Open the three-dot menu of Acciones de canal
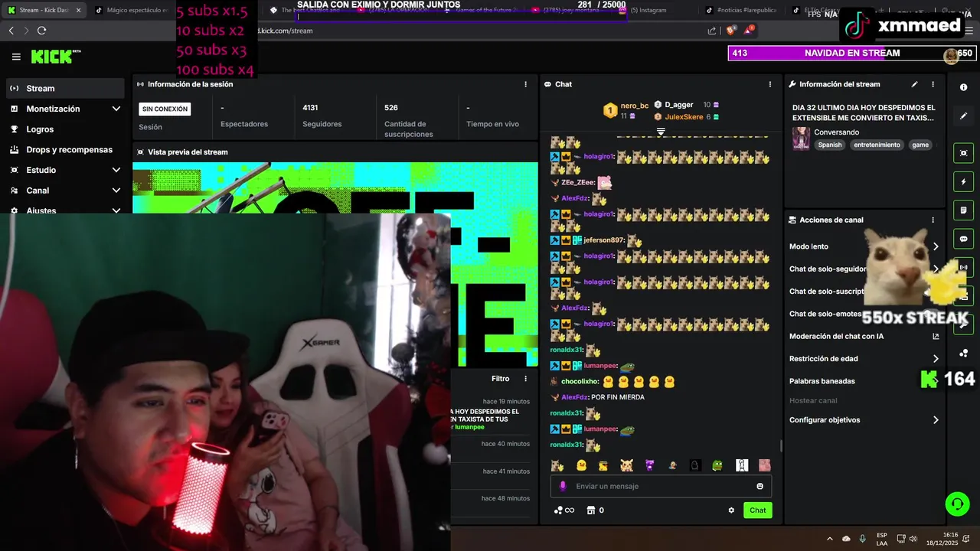980x551 pixels. tap(933, 220)
